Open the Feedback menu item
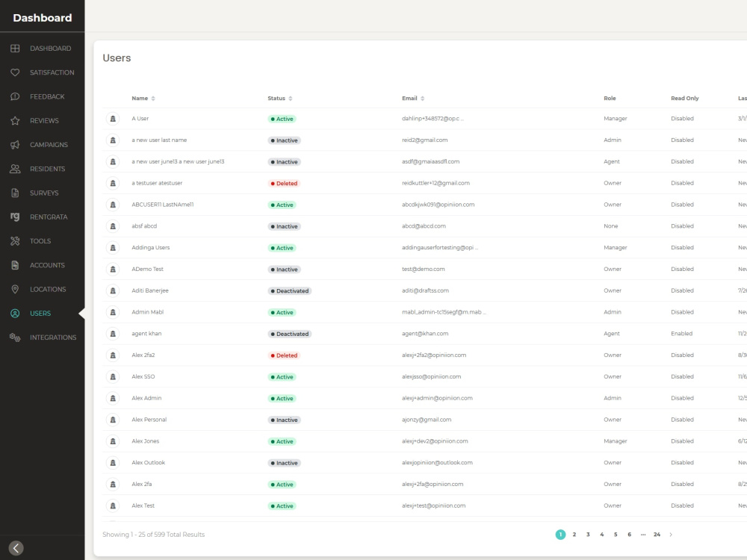The image size is (747, 560). [x=47, y=96]
